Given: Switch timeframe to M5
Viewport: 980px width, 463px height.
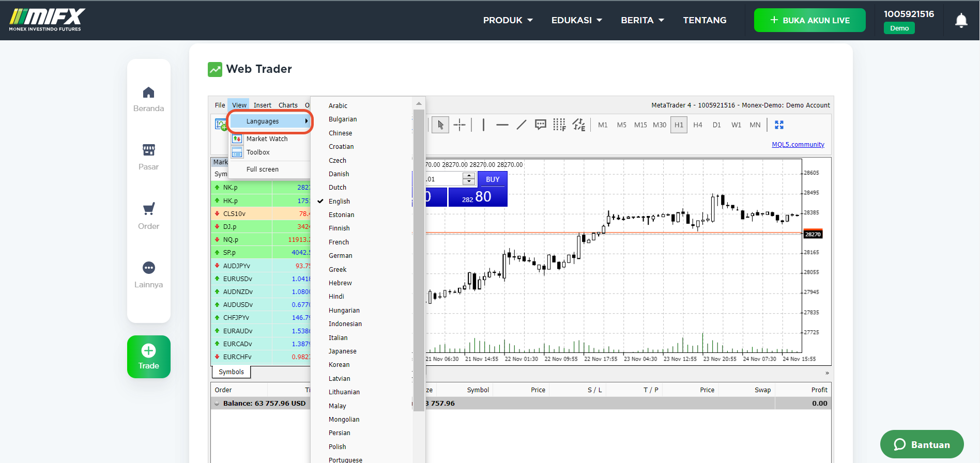Looking at the screenshot, I should point(622,125).
